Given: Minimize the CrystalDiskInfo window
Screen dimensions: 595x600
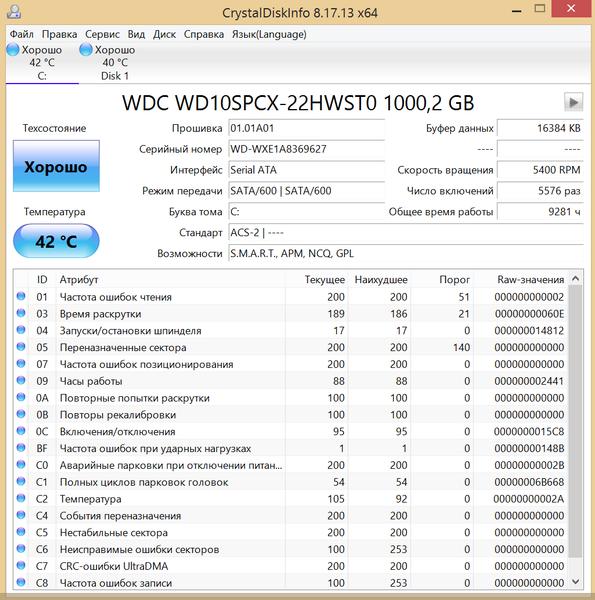Looking at the screenshot, I should coord(517,9).
